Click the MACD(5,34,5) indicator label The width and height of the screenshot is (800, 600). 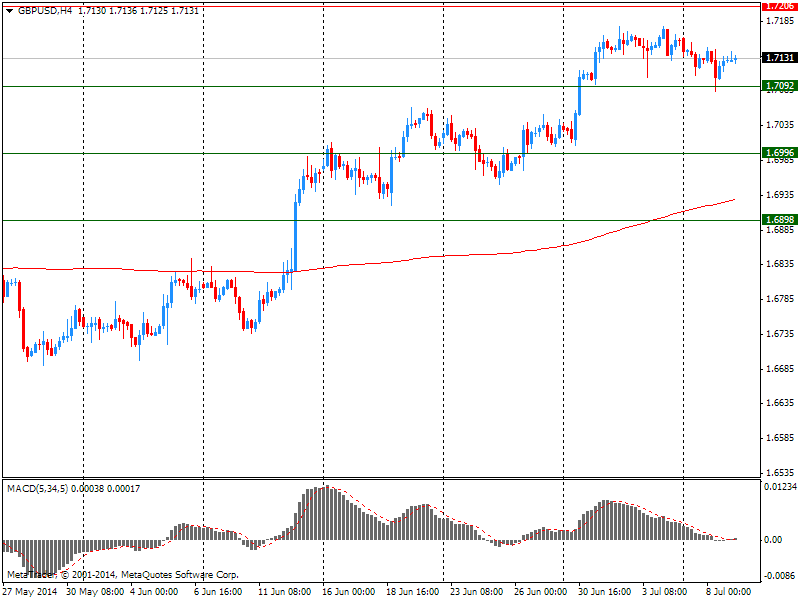[37, 489]
